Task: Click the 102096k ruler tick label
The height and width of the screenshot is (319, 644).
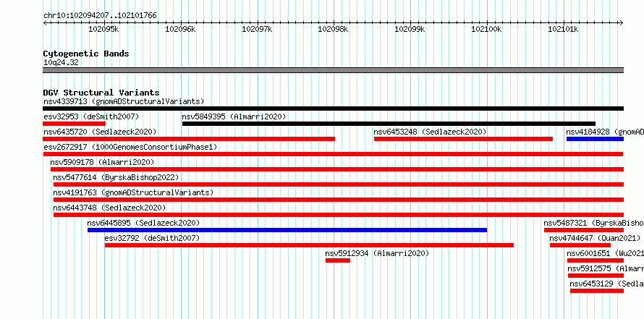Action: coord(181,29)
